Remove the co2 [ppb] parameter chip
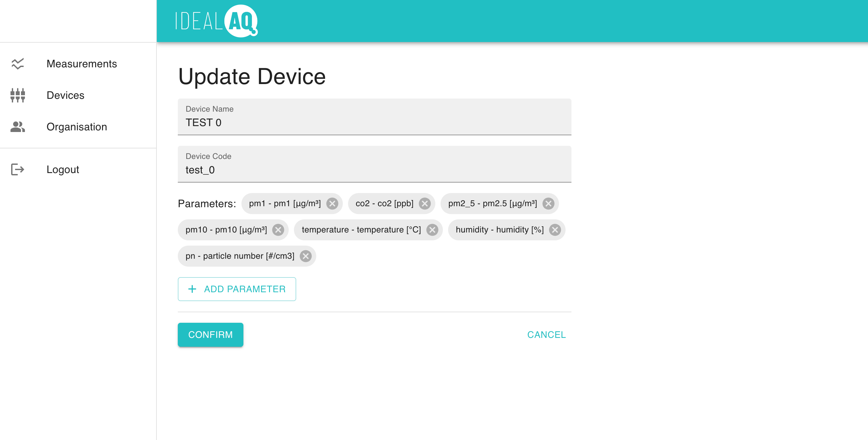This screenshot has height=440, width=868. point(424,203)
